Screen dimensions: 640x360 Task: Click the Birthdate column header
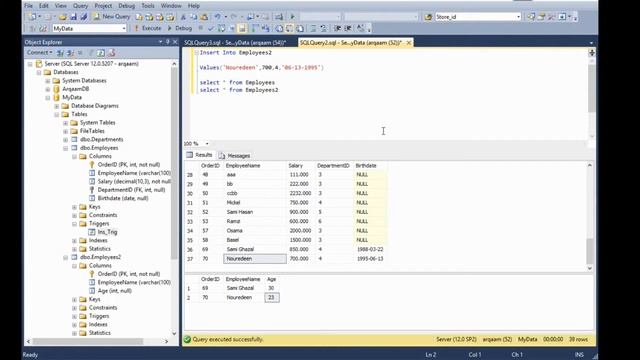point(366,166)
